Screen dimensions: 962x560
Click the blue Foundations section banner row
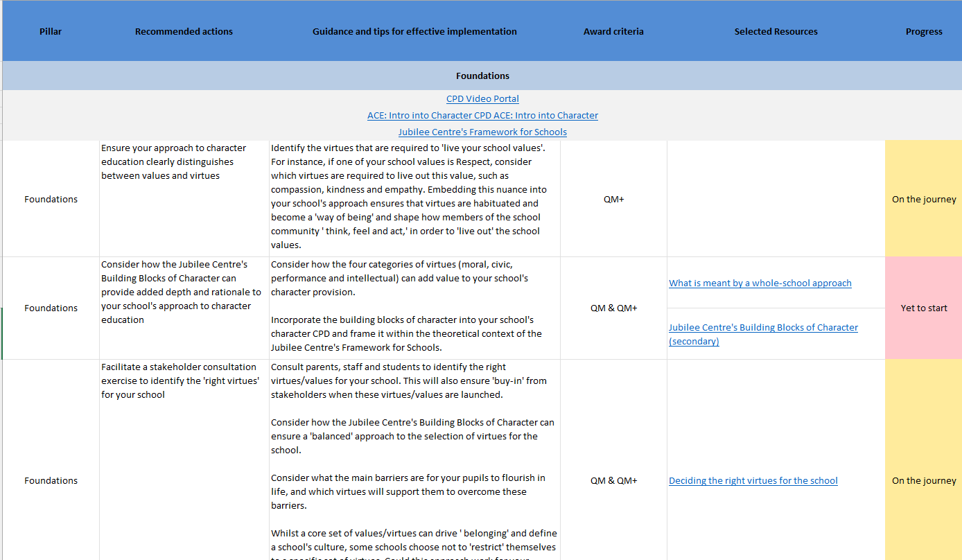click(482, 76)
